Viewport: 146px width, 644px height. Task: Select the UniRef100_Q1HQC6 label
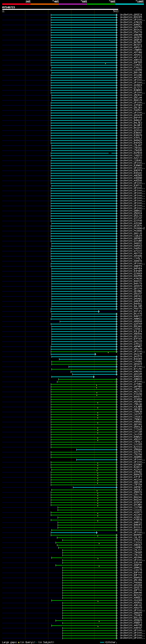131,85
